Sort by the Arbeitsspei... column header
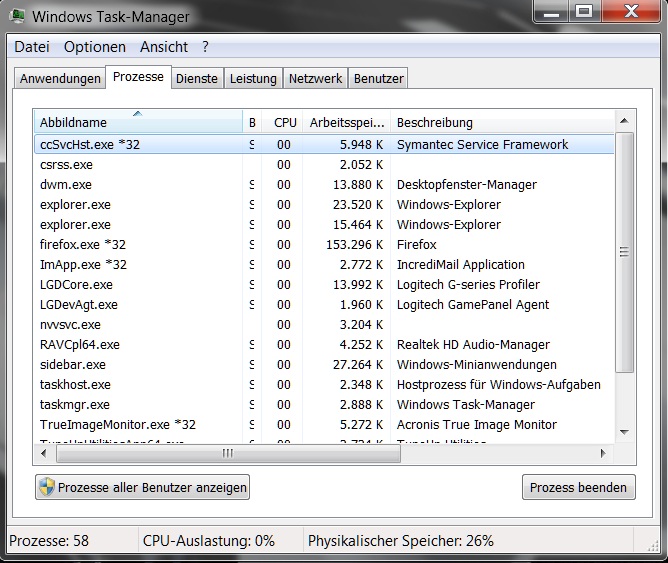The width and height of the screenshot is (668, 563). pyautogui.click(x=346, y=122)
